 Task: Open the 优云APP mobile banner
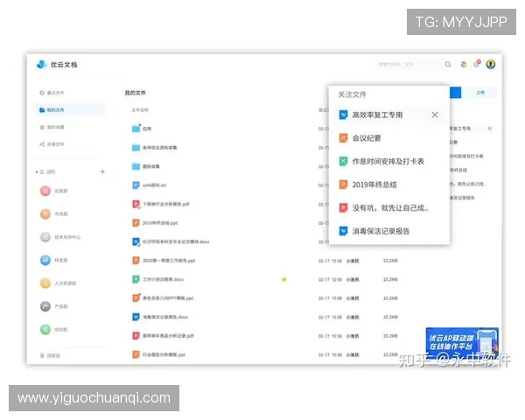pos(462,342)
